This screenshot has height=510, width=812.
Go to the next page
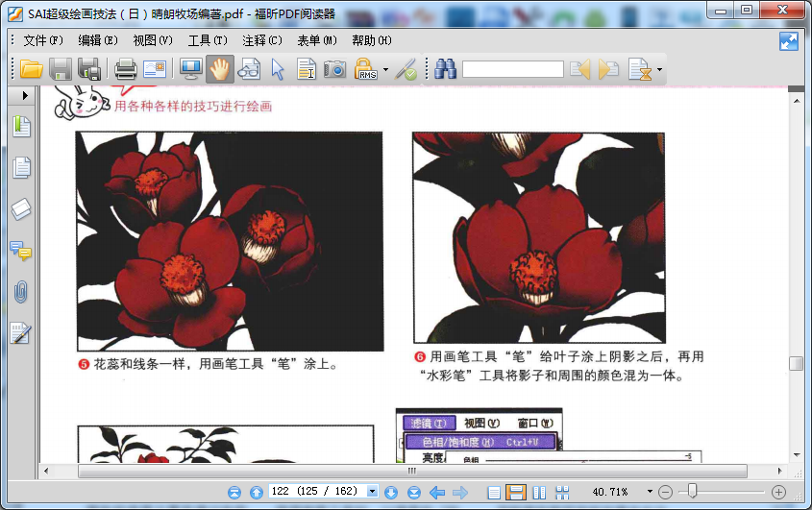(391, 493)
